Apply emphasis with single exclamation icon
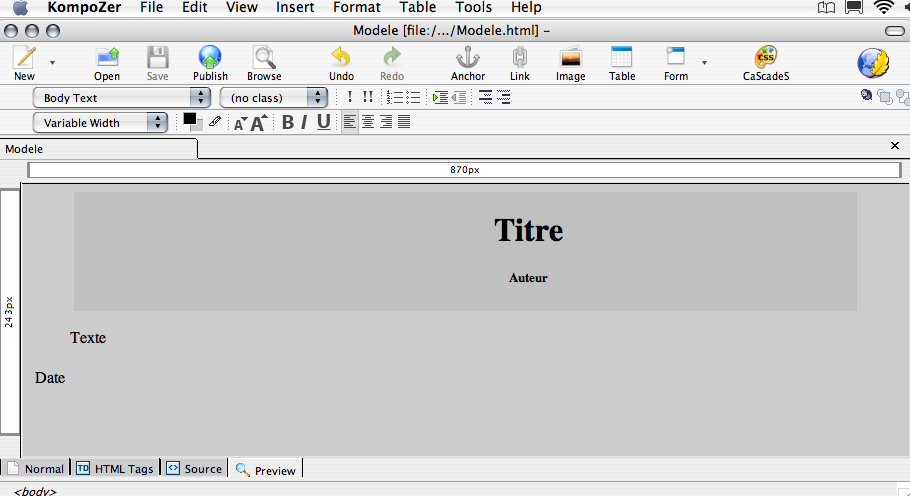The height and width of the screenshot is (496, 910). point(349,97)
